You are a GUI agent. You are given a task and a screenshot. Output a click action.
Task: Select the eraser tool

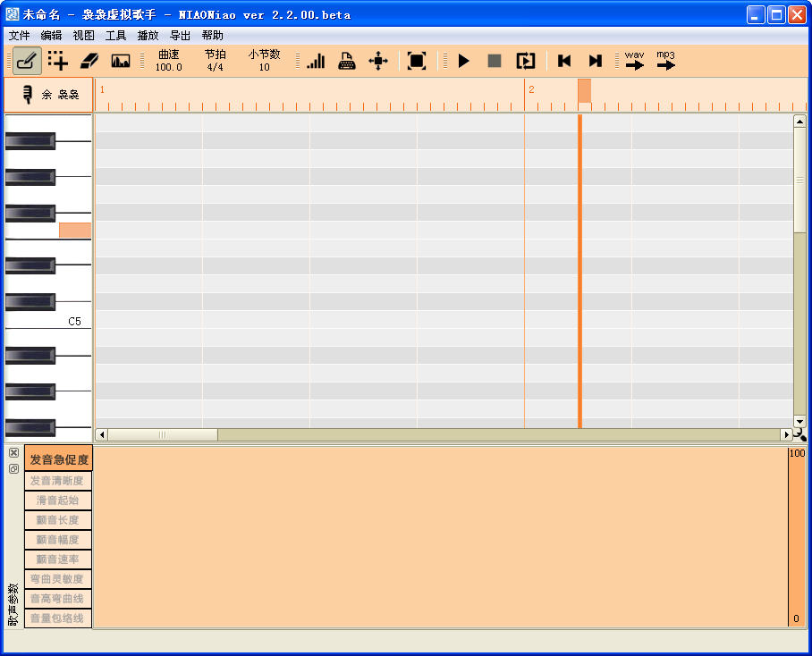[x=89, y=61]
